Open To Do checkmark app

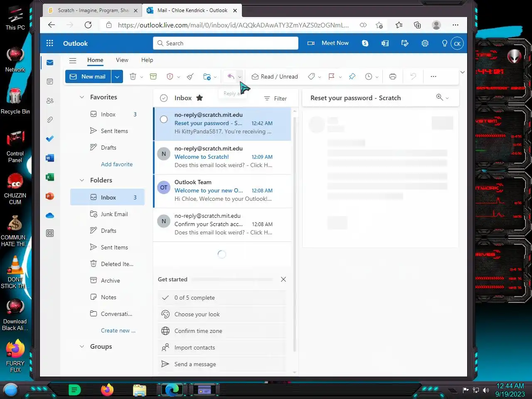tap(50, 139)
